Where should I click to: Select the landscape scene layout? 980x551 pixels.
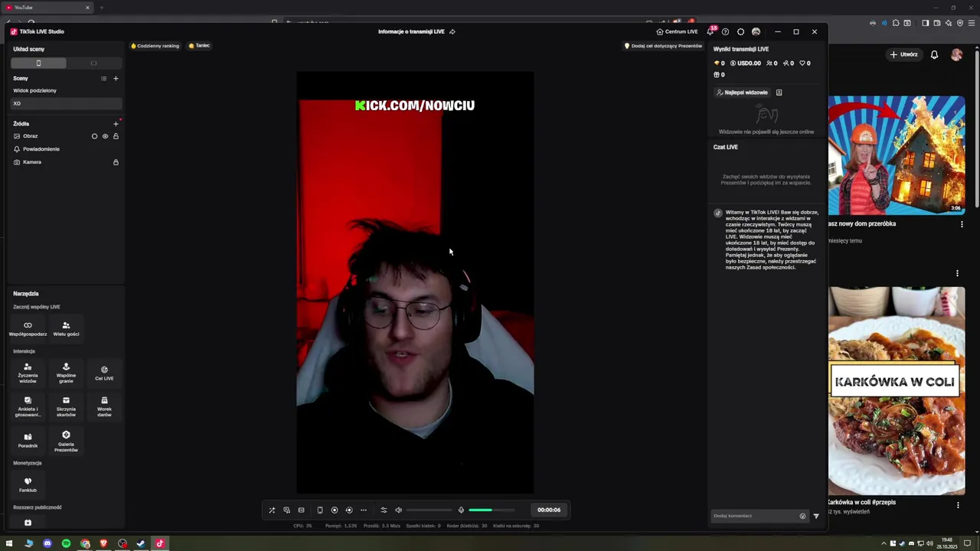93,64
